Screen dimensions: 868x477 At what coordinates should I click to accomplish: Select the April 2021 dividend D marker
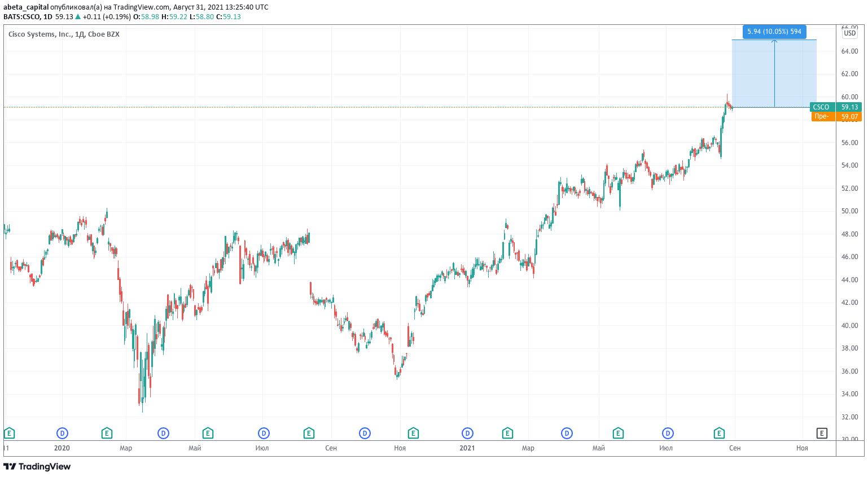[x=567, y=433]
